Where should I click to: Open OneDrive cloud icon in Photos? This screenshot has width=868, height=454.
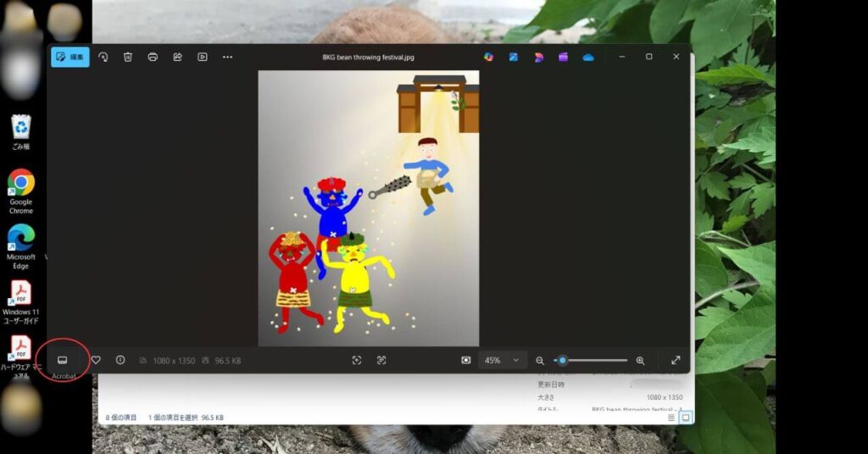coord(588,57)
